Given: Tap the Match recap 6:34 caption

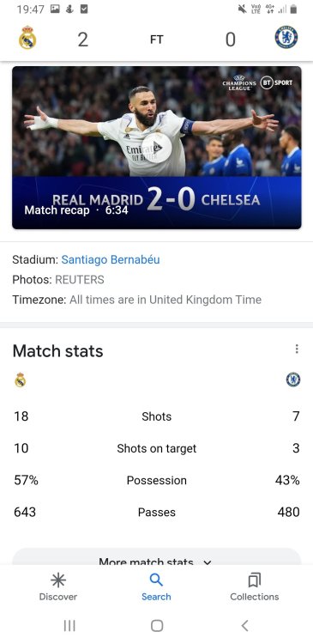Looking at the screenshot, I should click(x=76, y=210).
